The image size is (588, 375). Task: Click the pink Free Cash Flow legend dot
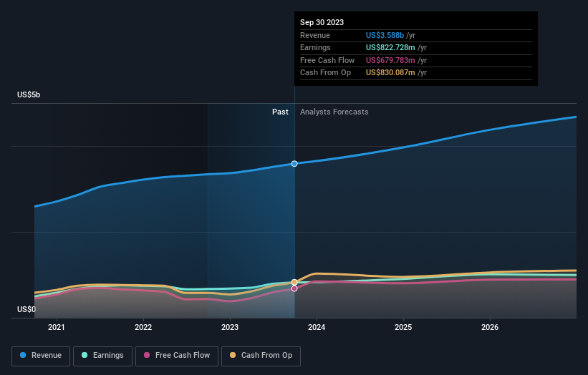(x=147, y=355)
